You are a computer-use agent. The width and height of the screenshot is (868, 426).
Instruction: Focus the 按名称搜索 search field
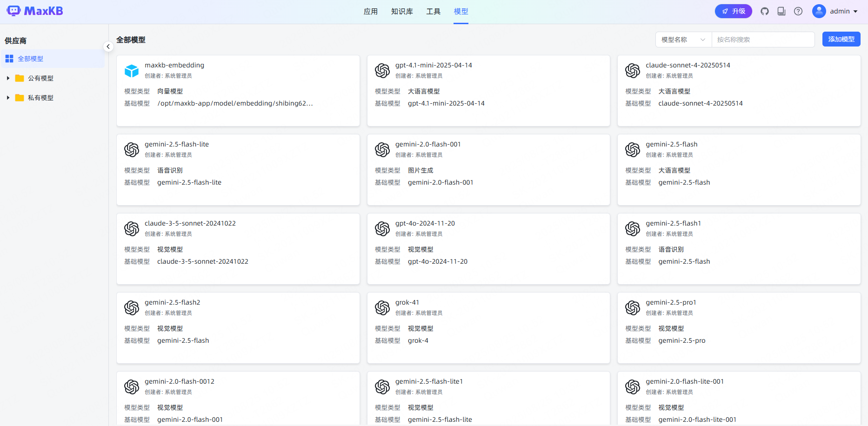[763, 40]
